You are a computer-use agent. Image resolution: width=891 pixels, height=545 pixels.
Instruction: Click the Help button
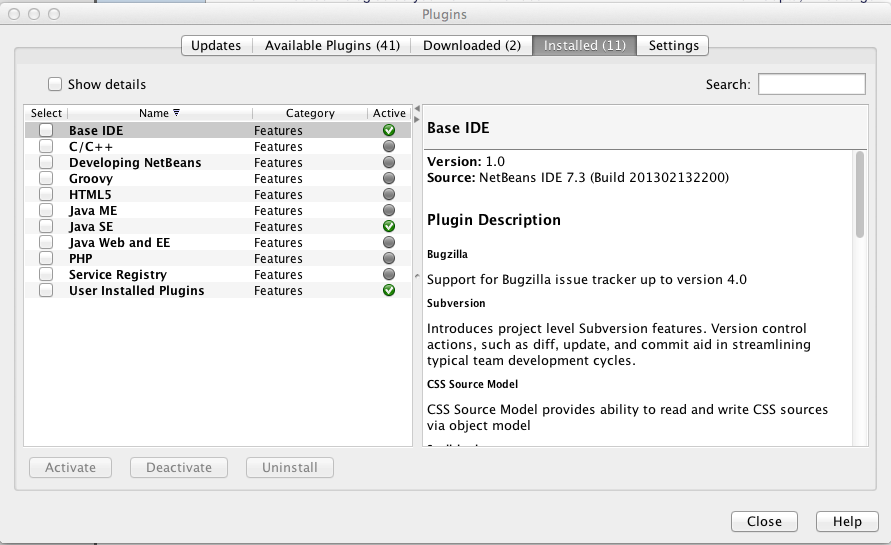[x=846, y=522]
